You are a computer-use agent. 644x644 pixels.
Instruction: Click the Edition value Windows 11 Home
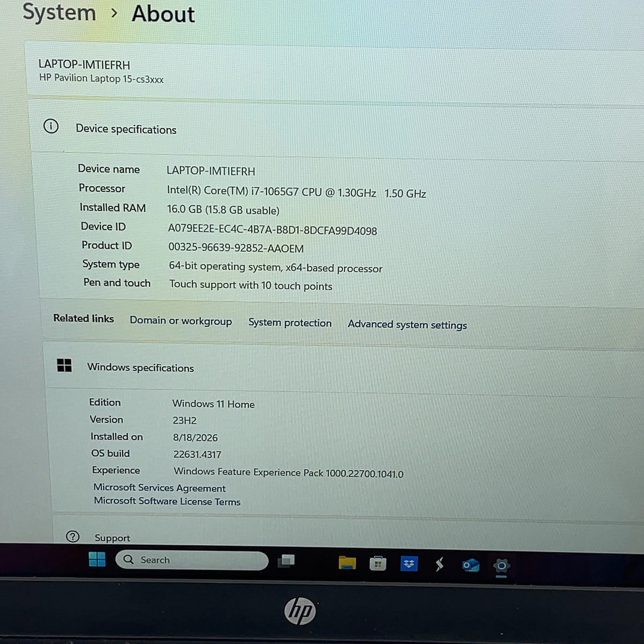coord(214,404)
